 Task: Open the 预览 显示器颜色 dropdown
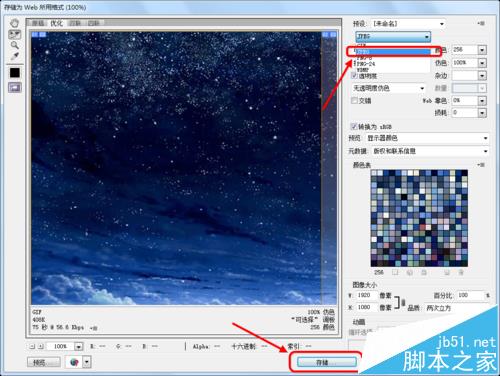point(427,138)
